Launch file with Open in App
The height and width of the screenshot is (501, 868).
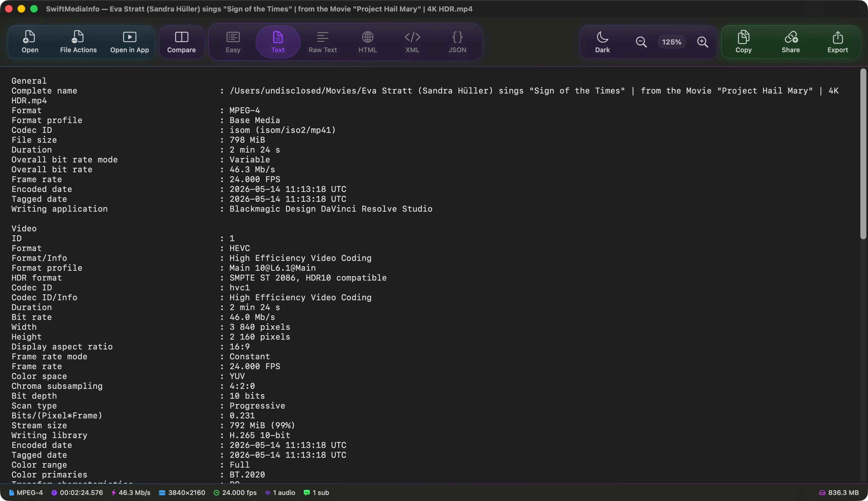[x=129, y=42]
